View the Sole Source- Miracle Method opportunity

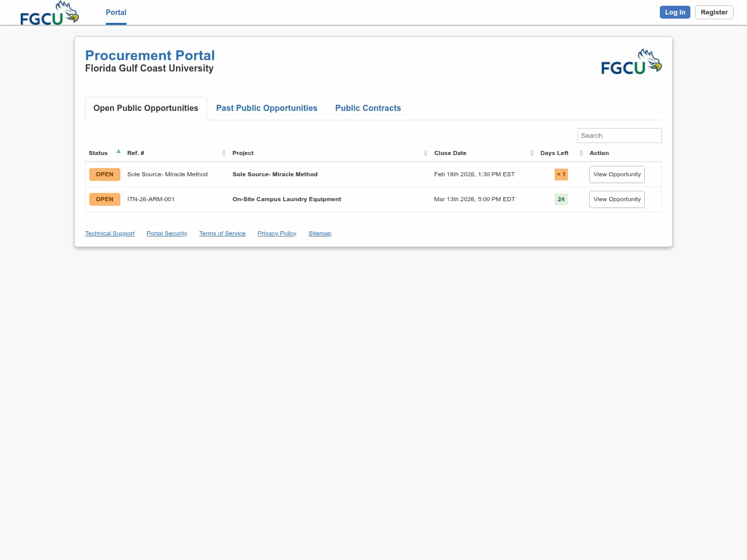coord(617,174)
